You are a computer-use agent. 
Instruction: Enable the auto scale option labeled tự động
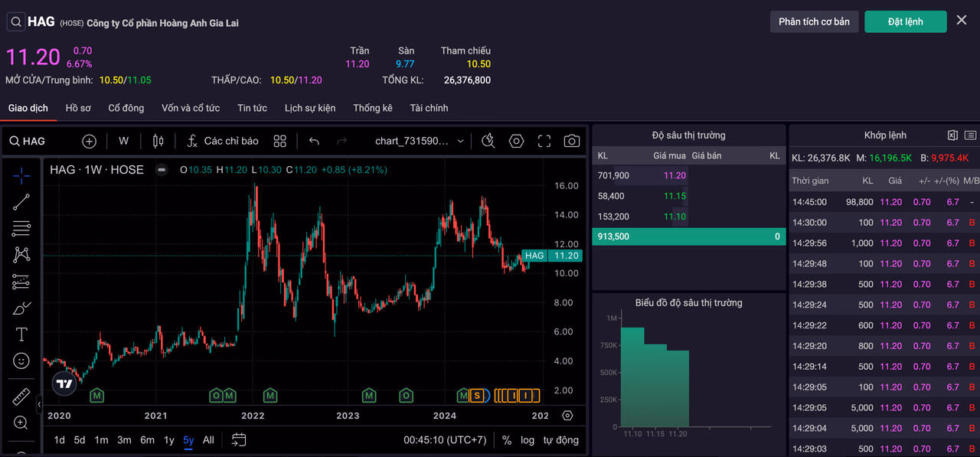[560, 440]
